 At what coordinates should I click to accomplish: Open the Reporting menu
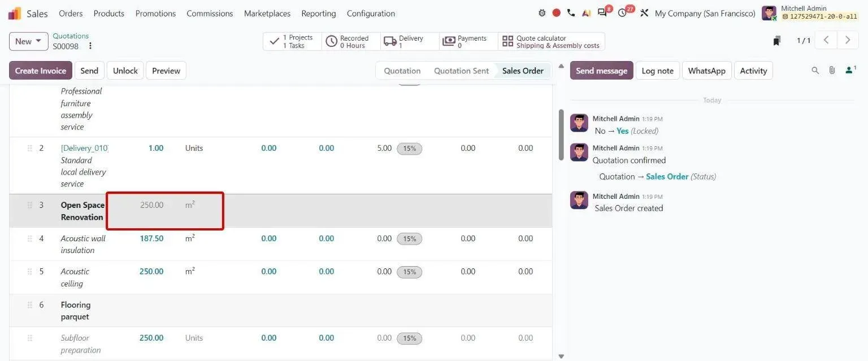tap(319, 13)
